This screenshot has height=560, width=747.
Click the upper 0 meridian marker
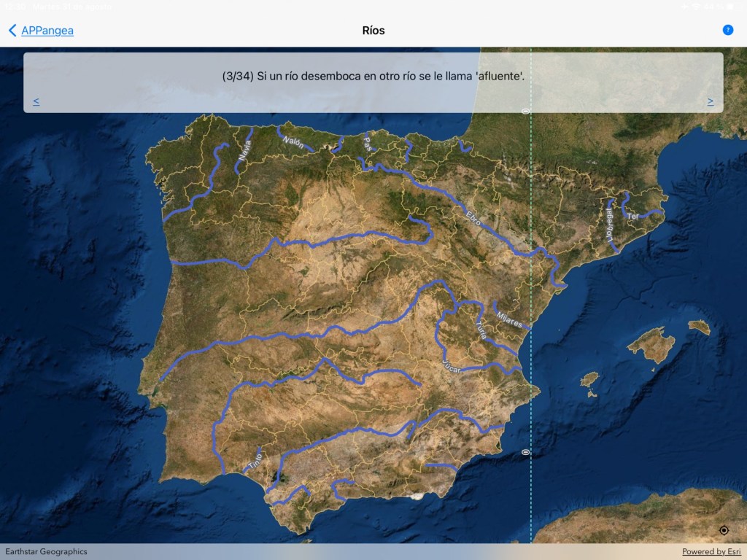[x=525, y=112]
